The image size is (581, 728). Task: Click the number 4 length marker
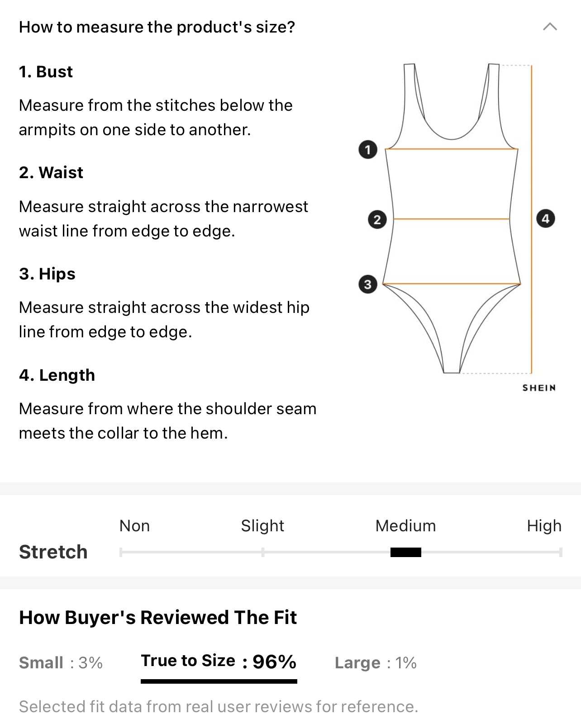(x=546, y=219)
